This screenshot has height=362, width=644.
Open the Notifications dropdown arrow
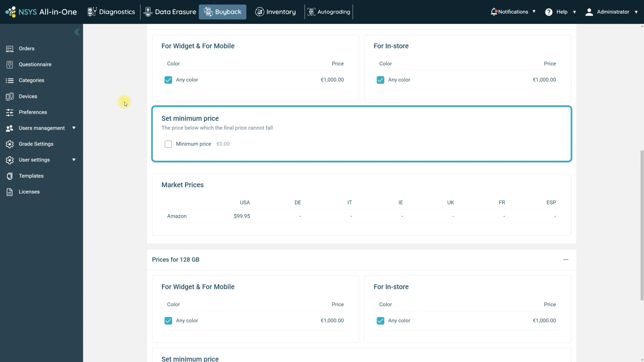(534, 11)
